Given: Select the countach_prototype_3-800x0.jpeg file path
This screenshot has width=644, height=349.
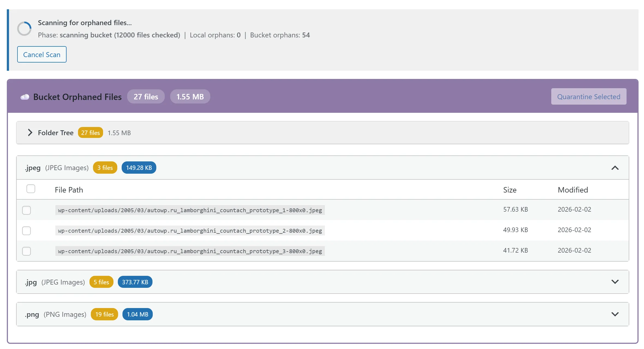Looking at the screenshot, I should point(190,251).
